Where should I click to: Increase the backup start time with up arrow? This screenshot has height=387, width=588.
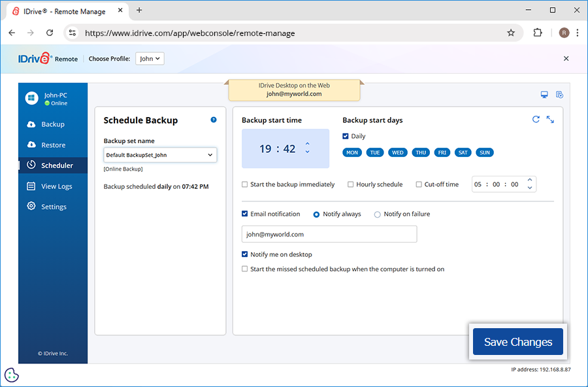click(308, 143)
